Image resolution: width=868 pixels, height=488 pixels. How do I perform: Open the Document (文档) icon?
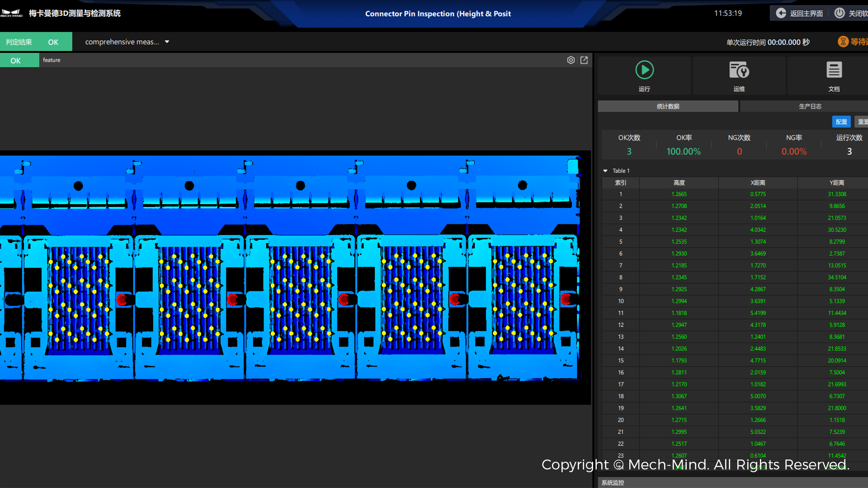coord(834,70)
